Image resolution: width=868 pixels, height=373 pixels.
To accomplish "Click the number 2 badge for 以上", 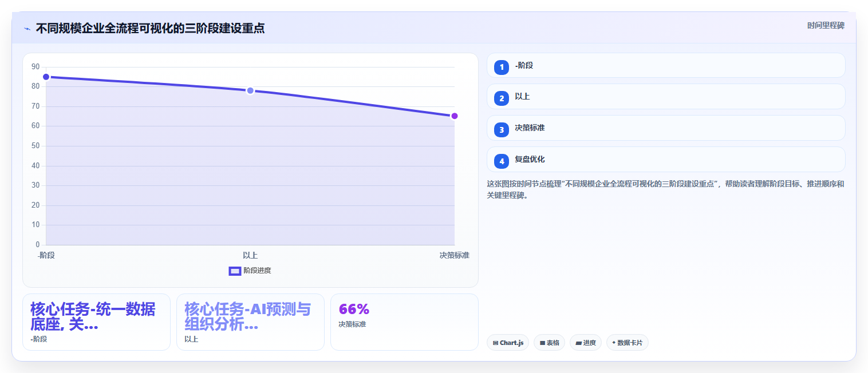I will [x=502, y=98].
